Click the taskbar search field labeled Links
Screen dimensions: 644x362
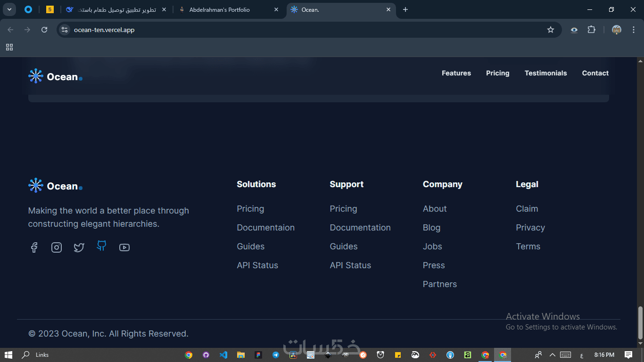tap(42, 355)
